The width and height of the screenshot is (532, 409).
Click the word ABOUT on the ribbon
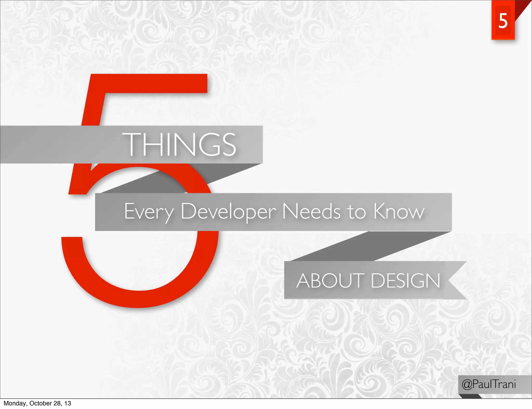(330, 281)
